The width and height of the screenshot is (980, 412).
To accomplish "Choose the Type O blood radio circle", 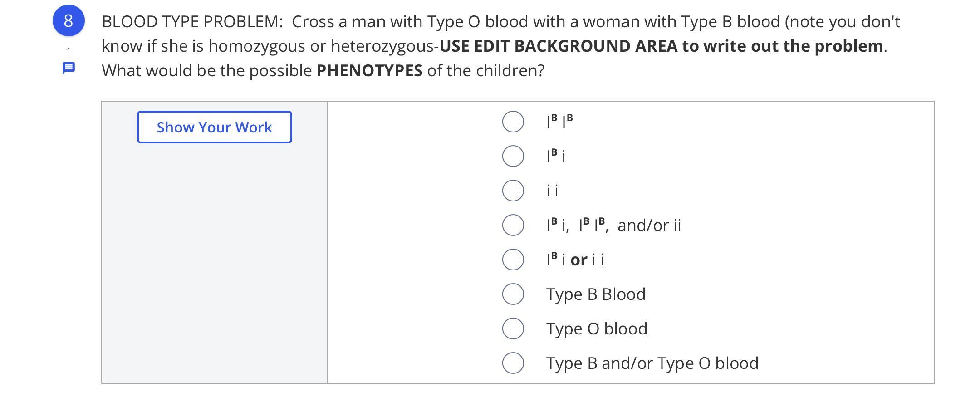I will (x=513, y=329).
